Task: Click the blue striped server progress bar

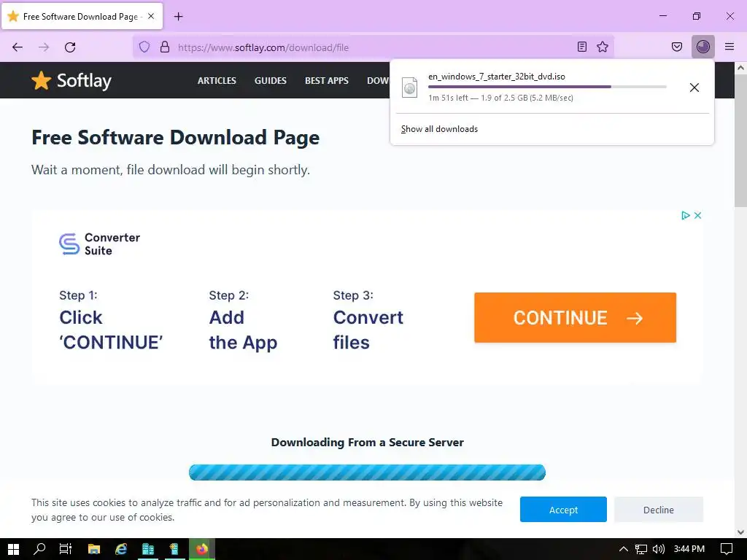Action: click(367, 472)
